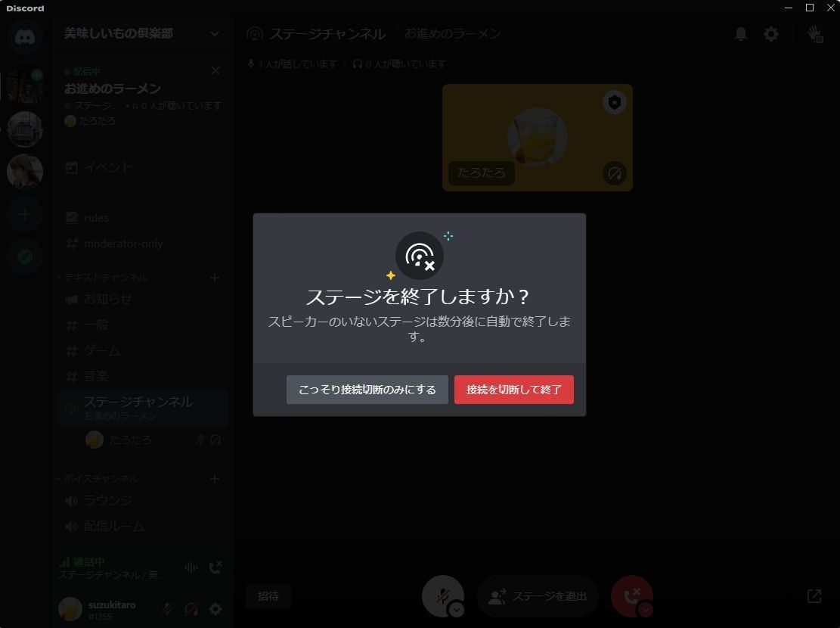This screenshot has height=628, width=840.
Task: Open disconnect options arrow on red button
Action: pos(645,610)
